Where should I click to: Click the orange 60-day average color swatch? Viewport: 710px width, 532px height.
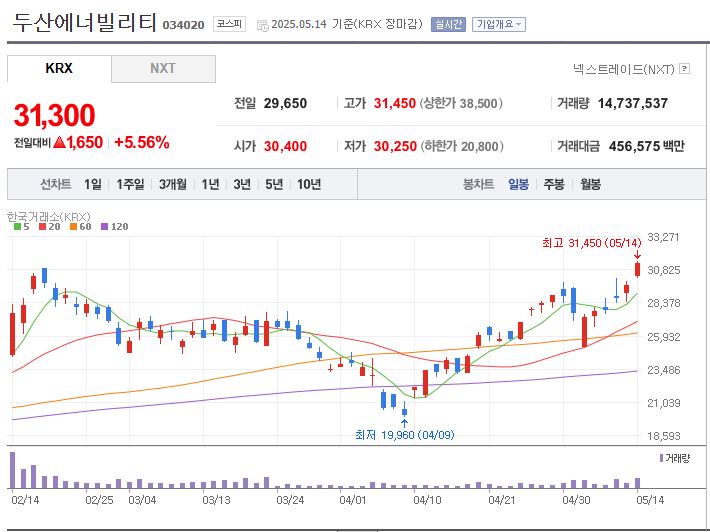71,227
